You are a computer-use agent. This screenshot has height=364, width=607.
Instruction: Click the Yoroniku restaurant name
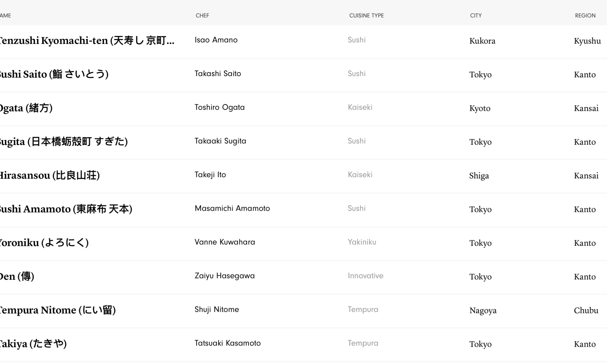(44, 243)
